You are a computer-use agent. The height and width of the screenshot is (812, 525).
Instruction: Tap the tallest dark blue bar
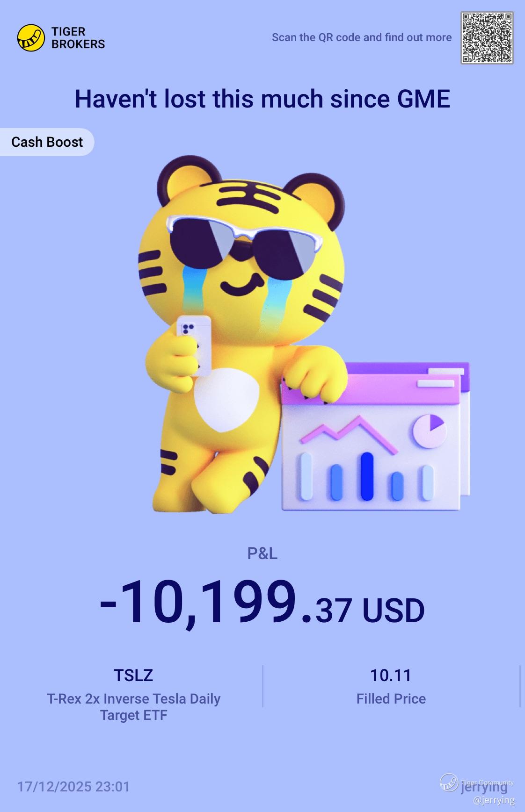coord(367,476)
